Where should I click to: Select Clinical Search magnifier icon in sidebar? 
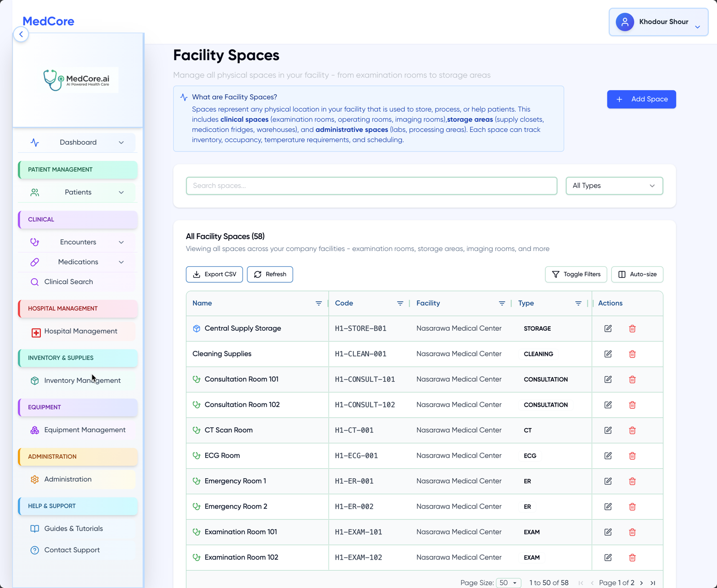click(35, 282)
